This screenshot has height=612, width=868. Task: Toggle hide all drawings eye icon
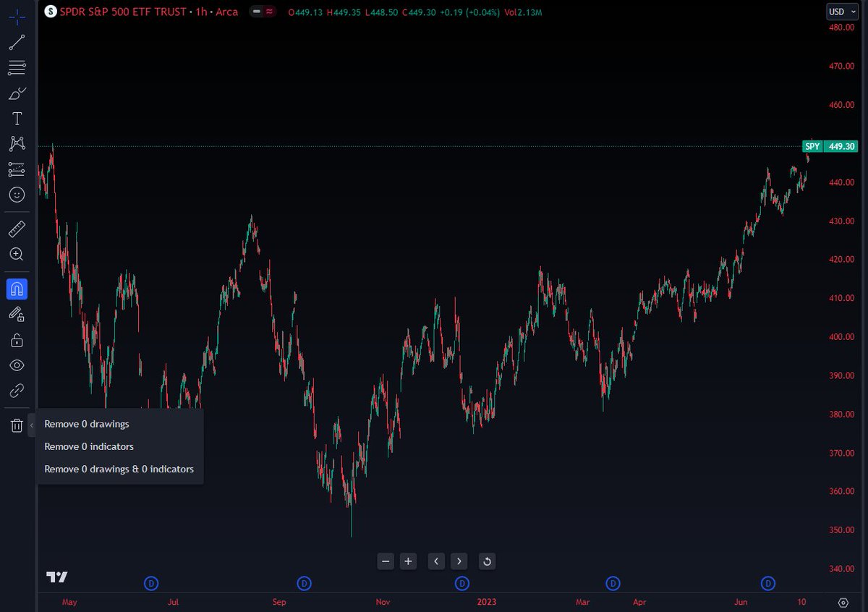[x=17, y=365]
